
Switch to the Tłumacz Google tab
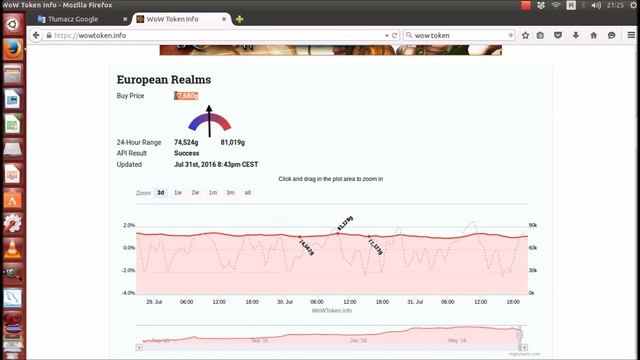pyautogui.click(x=73, y=19)
